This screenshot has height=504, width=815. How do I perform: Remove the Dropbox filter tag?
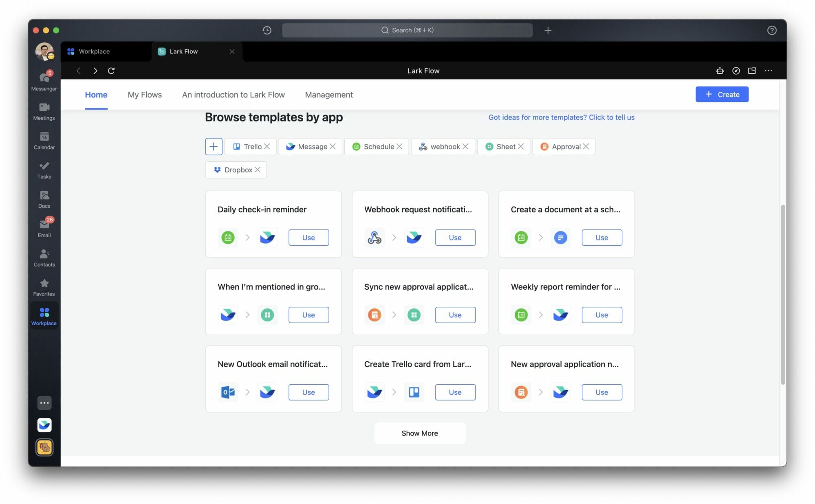point(258,169)
